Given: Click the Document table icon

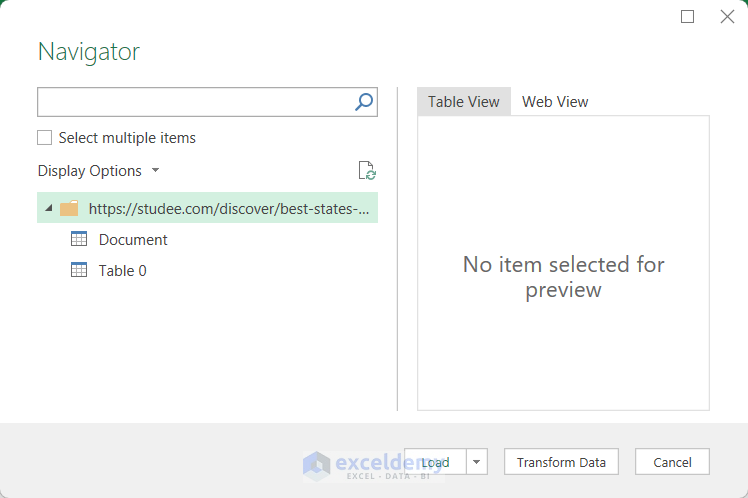Looking at the screenshot, I should click(x=79, y=239).
